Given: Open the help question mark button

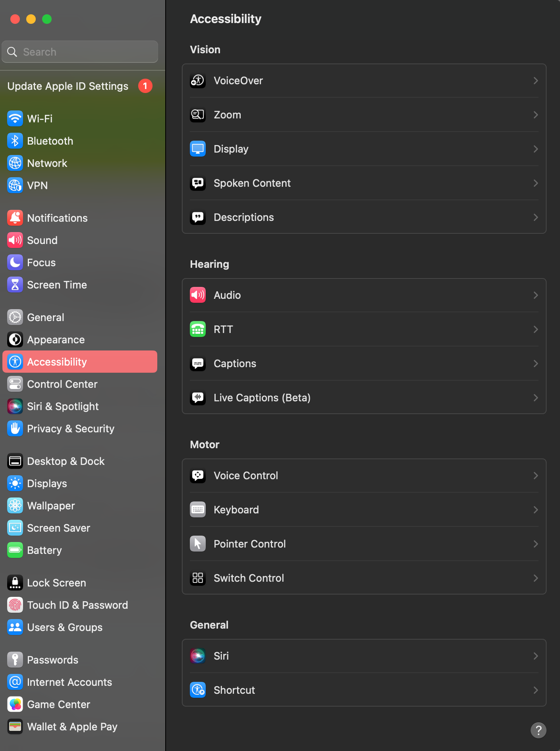Looking at the screenshot, I should (x=539, y=730).
